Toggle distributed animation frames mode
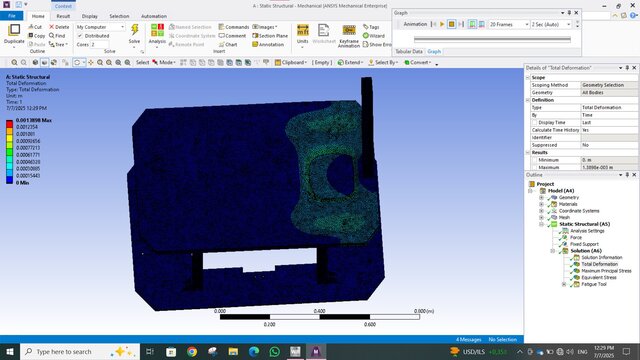Viewport: 640px width, 360px height. pyautogui.click(x=472, y=24)
